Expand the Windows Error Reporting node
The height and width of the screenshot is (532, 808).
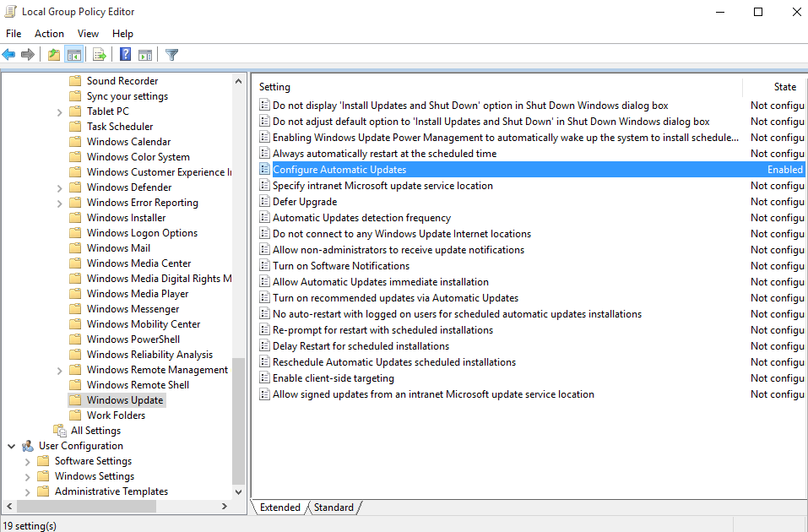pyautogui.click(x=59, y=204)
